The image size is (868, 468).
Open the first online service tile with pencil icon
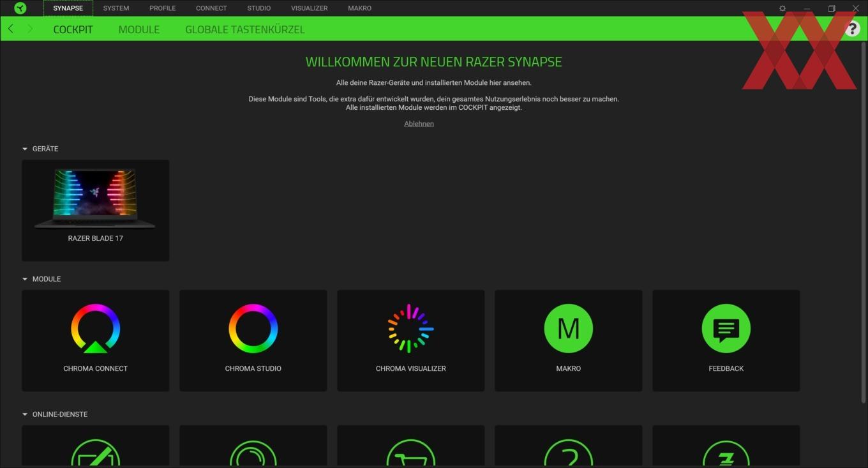click(96, 446)
